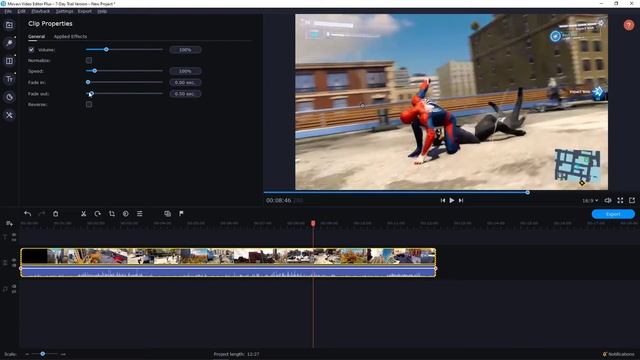Open the Help question mark icon
The image size is (640, 360).
pos(629,25)
